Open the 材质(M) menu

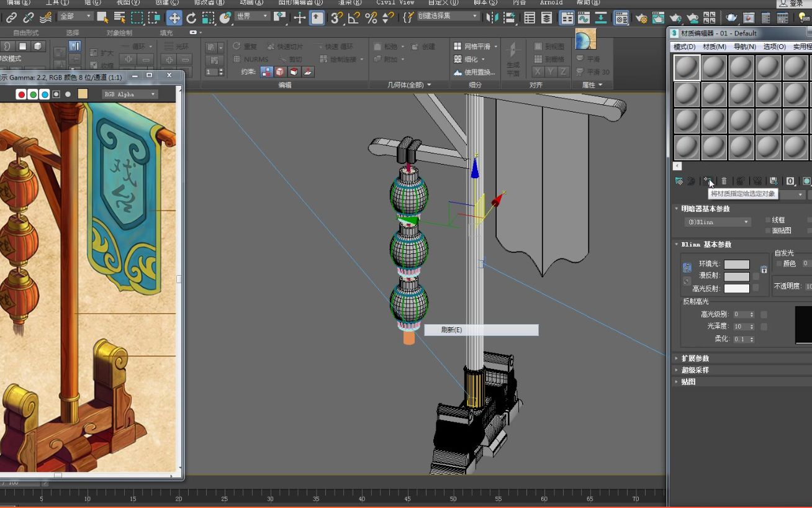point(714,47)
